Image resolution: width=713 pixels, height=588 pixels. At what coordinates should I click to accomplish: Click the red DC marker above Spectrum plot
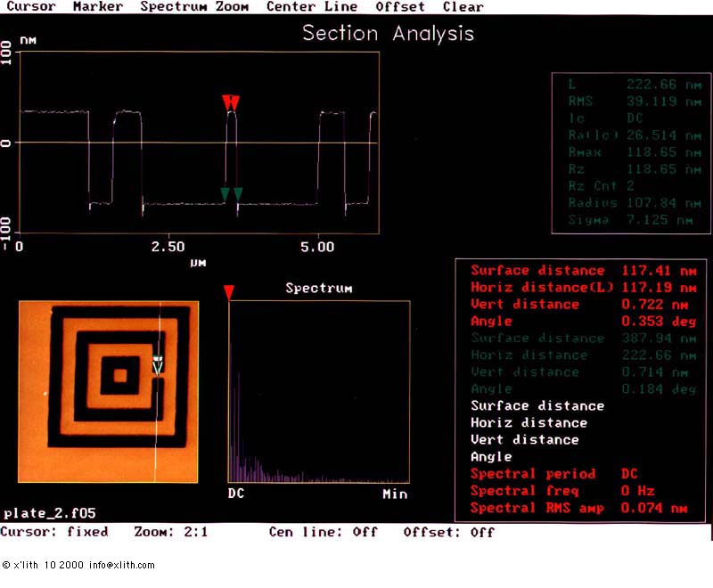[229, 292]
